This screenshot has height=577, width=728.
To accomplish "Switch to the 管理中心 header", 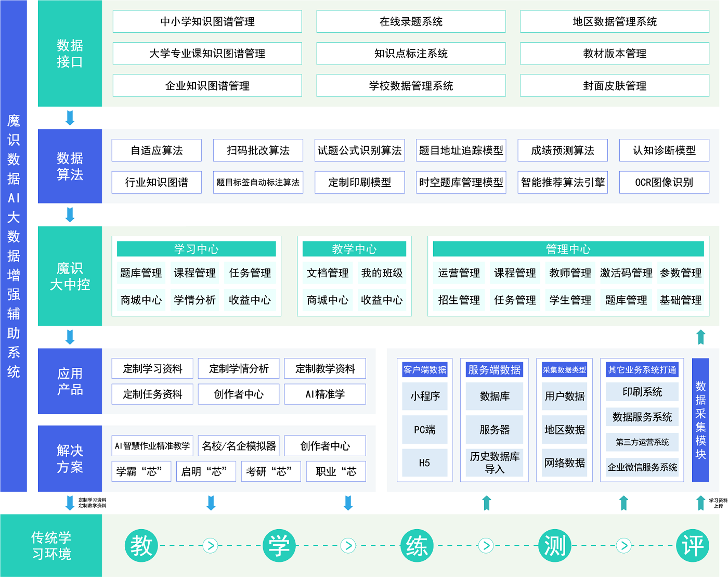I will 568,249.
